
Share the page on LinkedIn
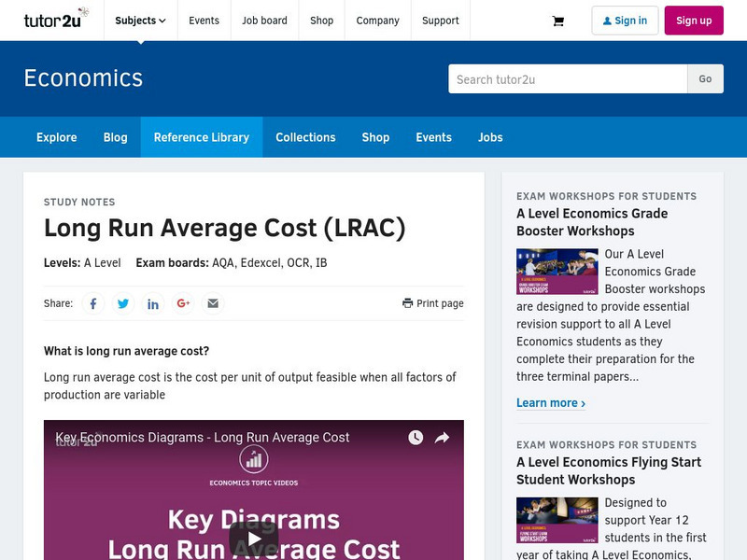(x=153, y=303)
